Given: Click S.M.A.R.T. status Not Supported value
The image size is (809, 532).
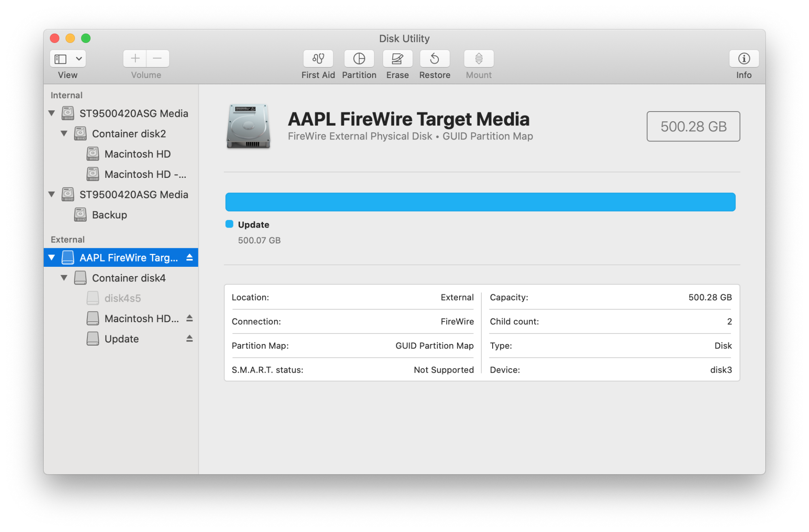Looking at the screenshot, I should pyautogui.click(x=444, y=370).
